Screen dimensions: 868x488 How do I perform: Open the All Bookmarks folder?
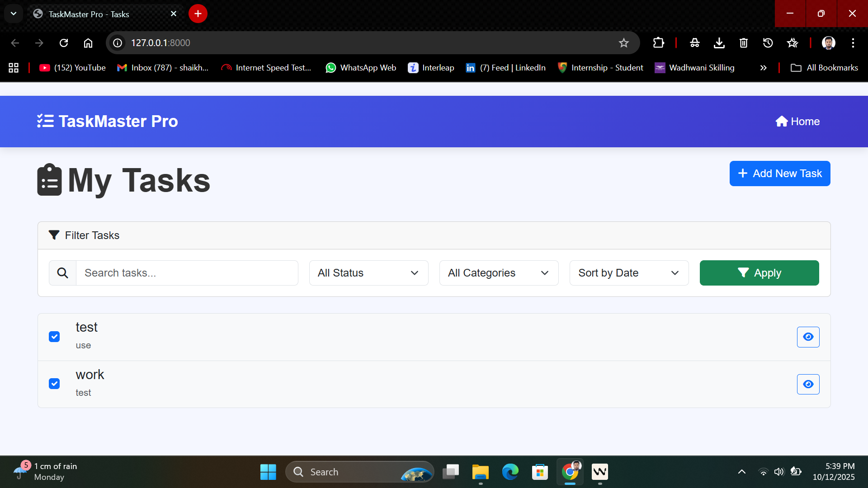(824, 68)
